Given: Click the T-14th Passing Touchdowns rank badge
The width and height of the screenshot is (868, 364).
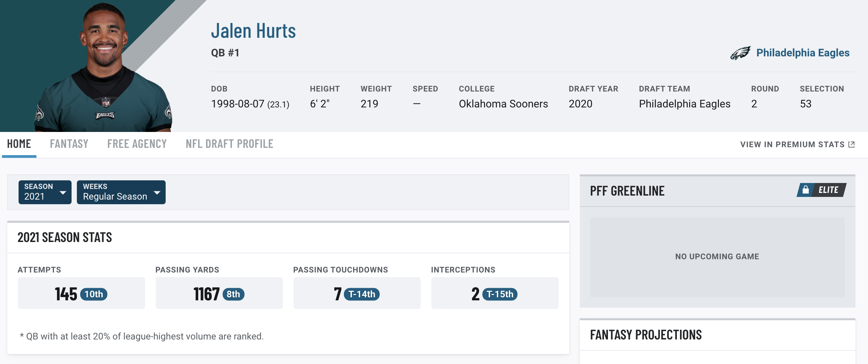Looking at the screenshot, I should click(361, 294).
